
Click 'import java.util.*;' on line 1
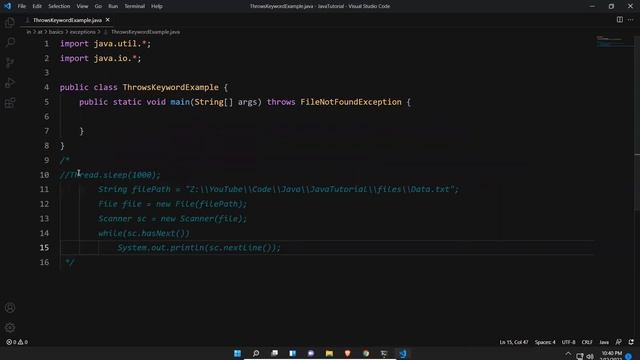click(105, 44)
